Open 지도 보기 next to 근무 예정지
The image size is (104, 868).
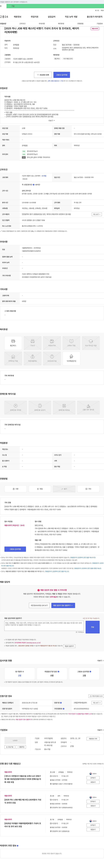point(97,214)
